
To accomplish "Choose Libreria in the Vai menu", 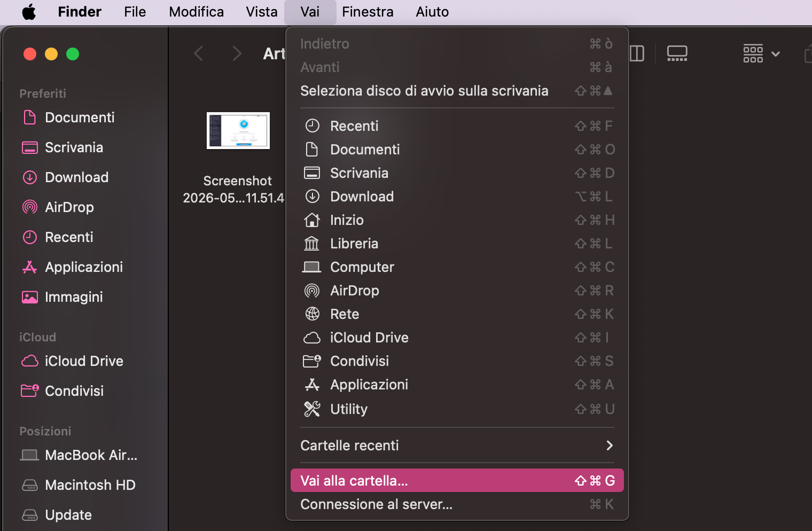I will point(457,244).
